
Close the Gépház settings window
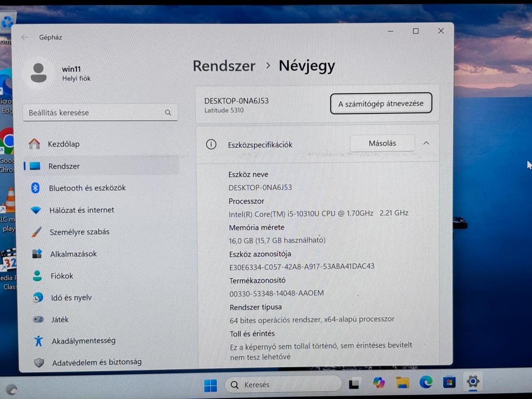pyautogui.click(x=441, y=31)
